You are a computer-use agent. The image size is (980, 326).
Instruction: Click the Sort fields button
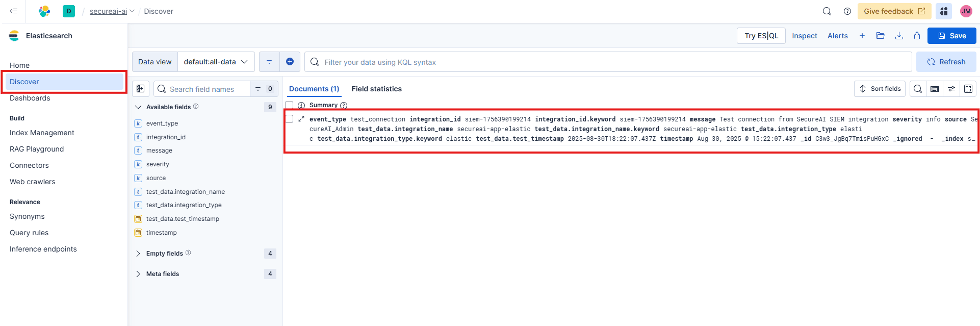[880, 89]
